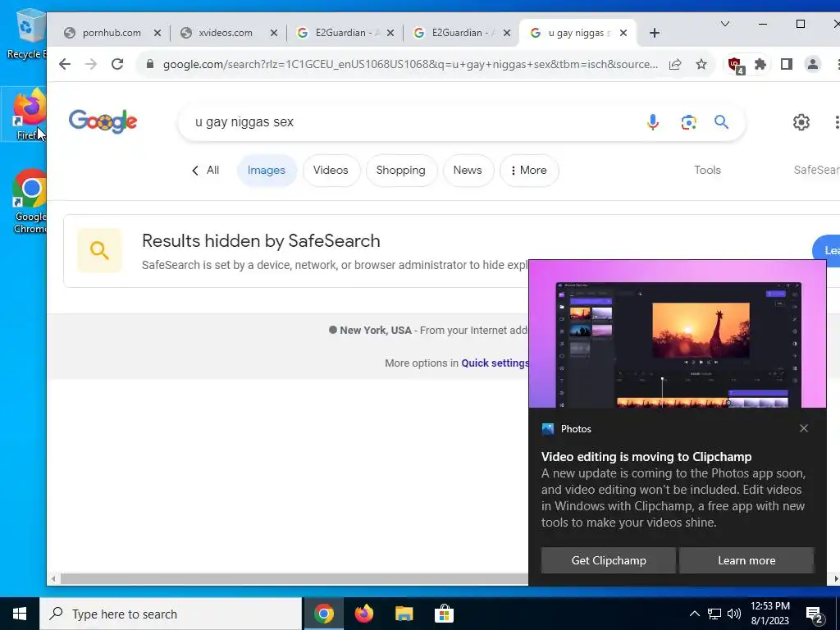Open a new tab with the plus button
Viewport: 840px width, 630px height.
pos(654,33)
